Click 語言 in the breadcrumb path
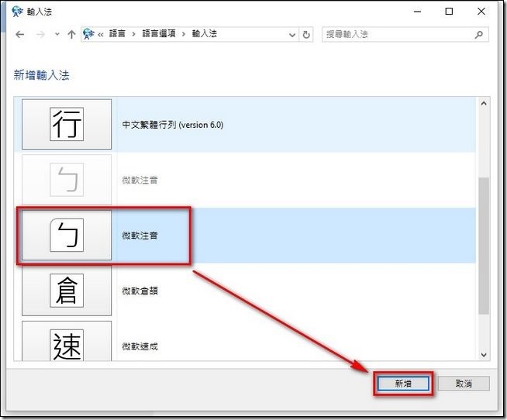 (117, 33)
